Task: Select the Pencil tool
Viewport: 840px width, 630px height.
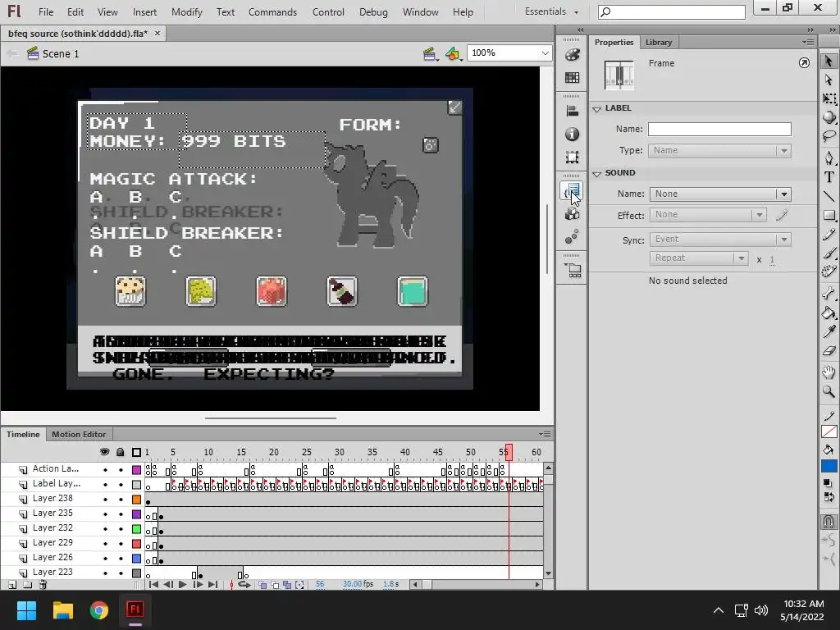Action: pyautogui.click(x=829, y=234)
